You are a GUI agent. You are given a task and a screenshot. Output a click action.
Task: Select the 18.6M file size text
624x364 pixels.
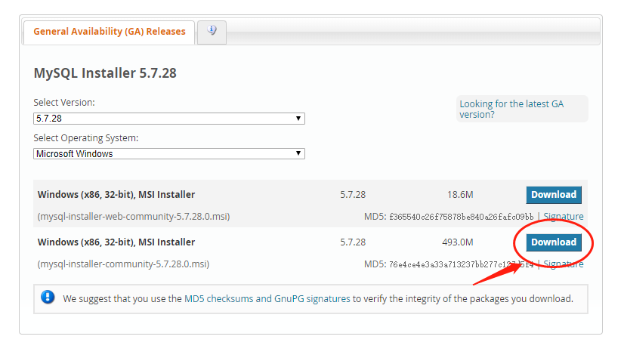point(460,195)
